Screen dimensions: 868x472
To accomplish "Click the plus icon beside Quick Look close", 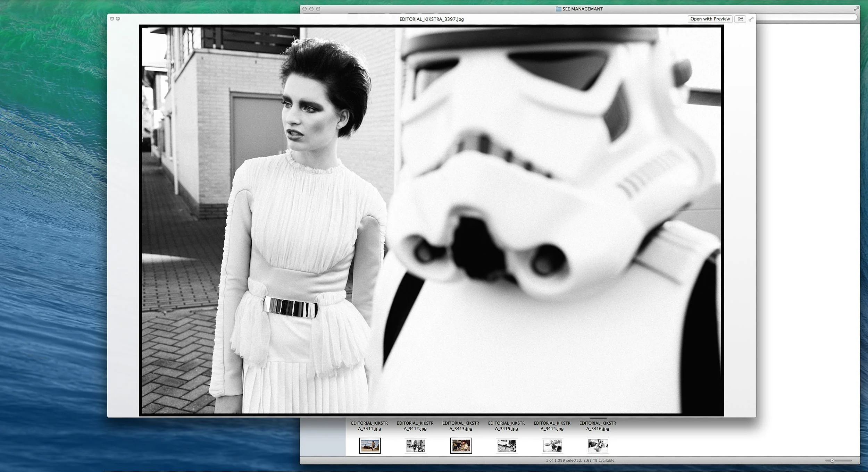I will (x=118, y=19).
